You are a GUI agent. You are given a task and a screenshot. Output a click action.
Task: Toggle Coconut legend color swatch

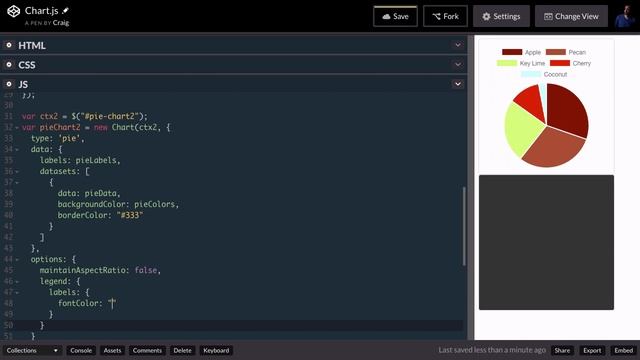coord(531,74)
